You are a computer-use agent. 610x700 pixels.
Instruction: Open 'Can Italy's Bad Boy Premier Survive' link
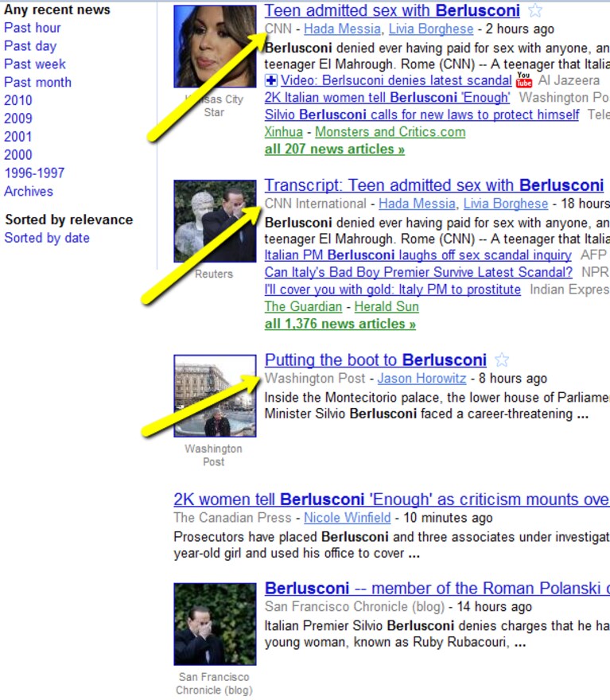click(418, 272)
